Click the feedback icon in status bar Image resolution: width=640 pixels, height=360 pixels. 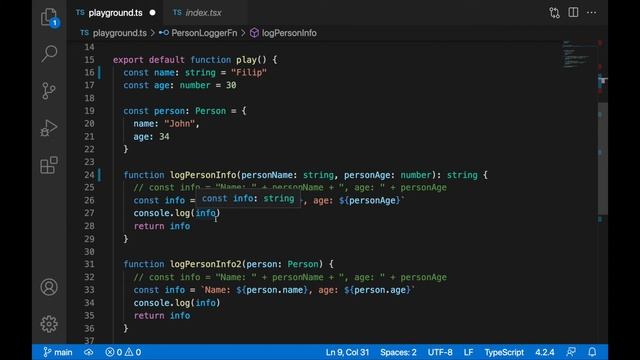tap(571, 352)
